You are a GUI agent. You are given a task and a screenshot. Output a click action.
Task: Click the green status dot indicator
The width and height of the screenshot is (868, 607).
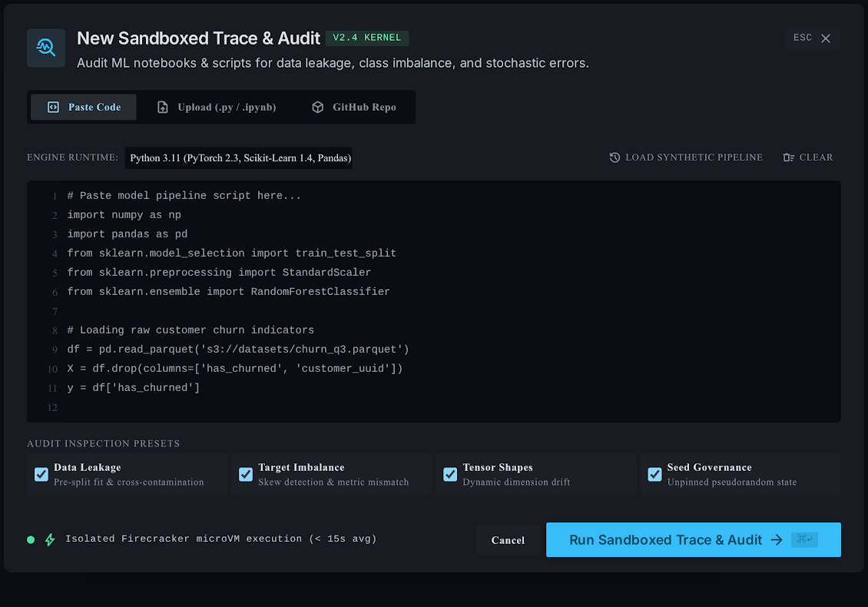(31, 539)
